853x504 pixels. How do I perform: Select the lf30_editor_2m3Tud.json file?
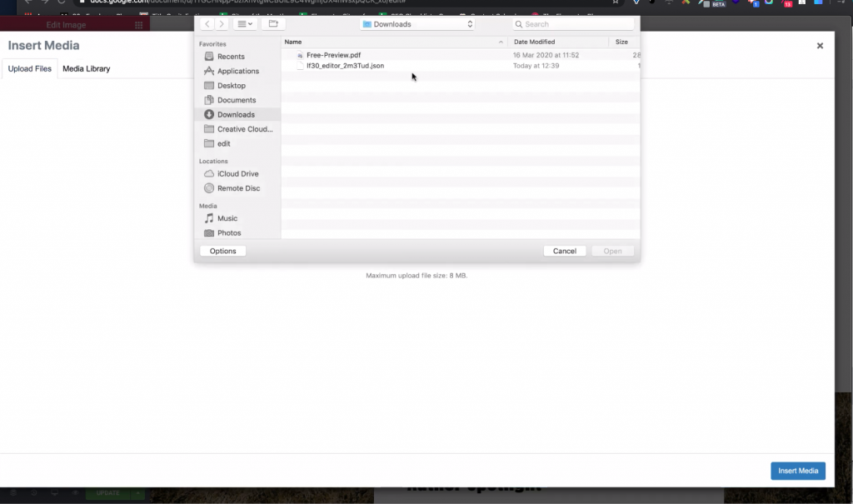(345, 66)
